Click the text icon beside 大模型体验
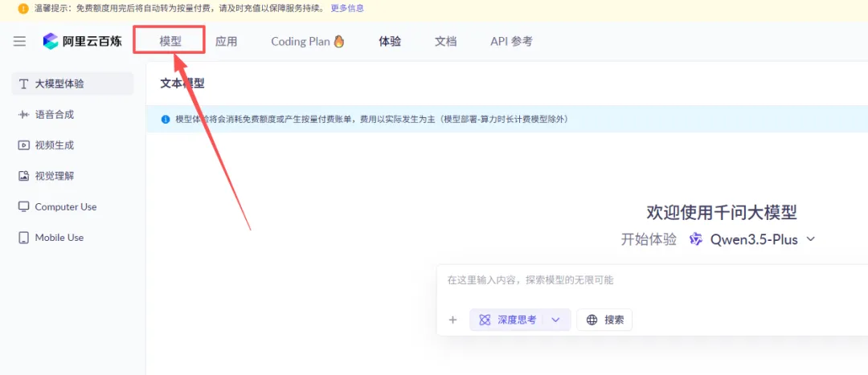868x375 pixels. click(x=23, y=84)
